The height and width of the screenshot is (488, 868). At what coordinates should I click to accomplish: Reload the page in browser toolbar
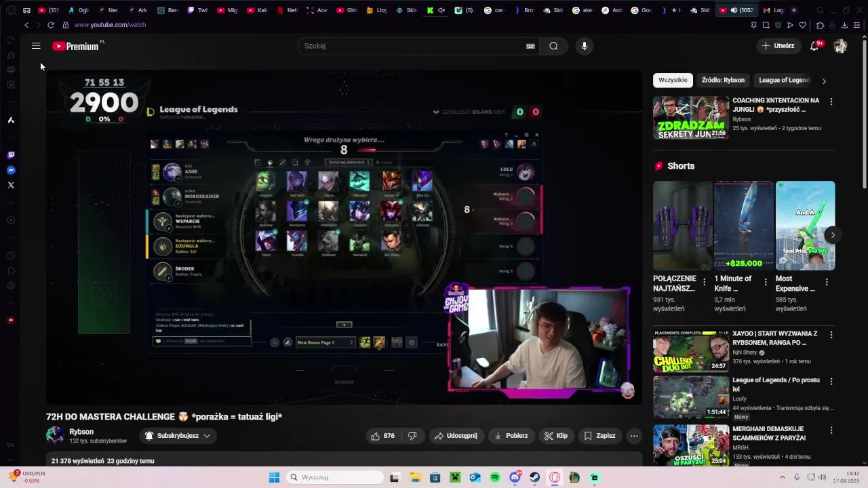pos(51,25)
